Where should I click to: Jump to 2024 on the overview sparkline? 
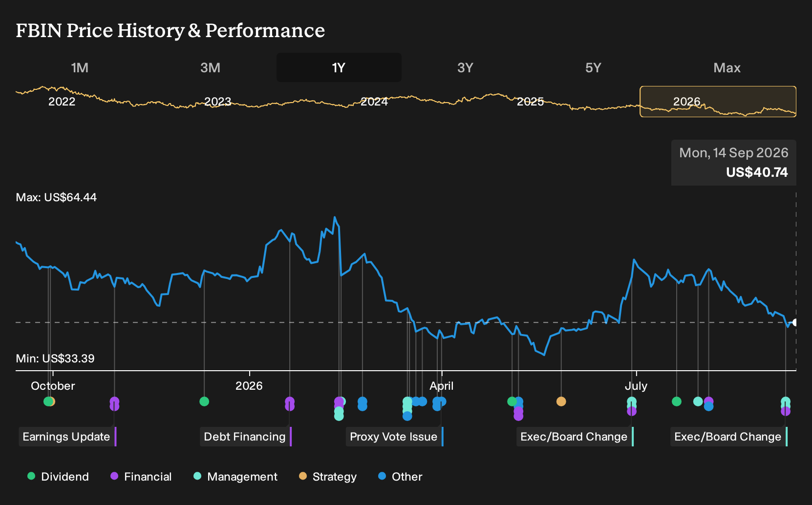(374, 102)
